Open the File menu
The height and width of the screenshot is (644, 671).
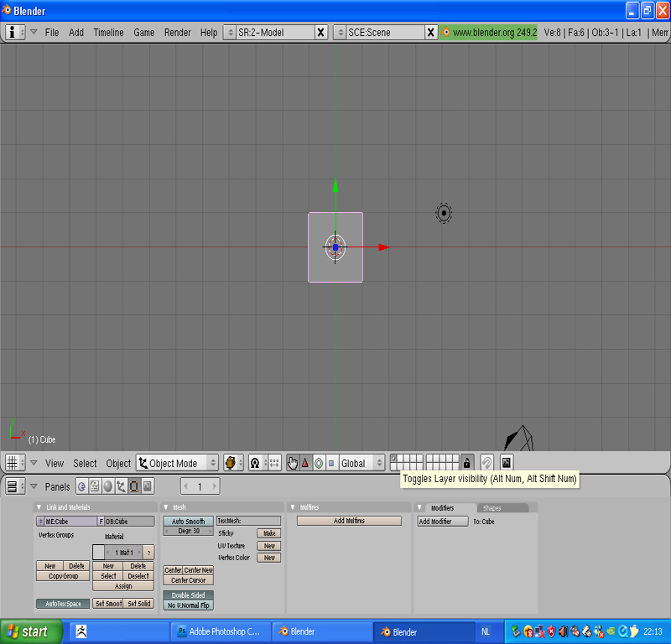click(x=52, y=33)
